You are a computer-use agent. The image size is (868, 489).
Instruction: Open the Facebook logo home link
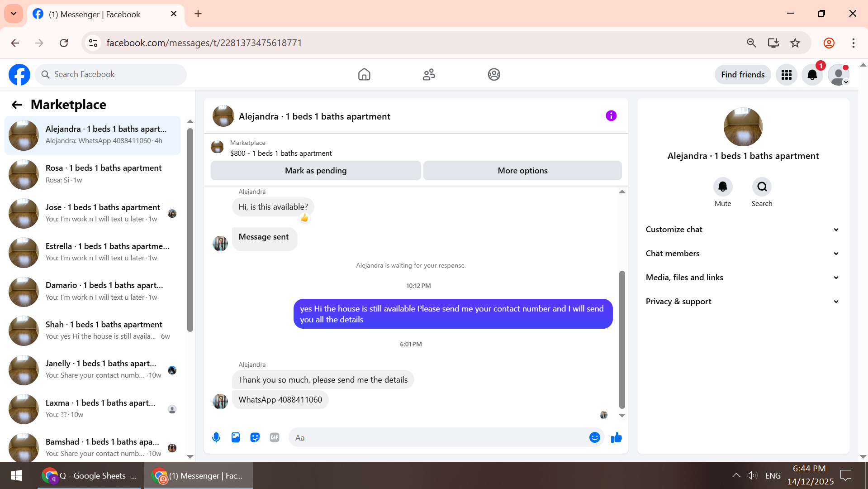click(x=19, y=74)
